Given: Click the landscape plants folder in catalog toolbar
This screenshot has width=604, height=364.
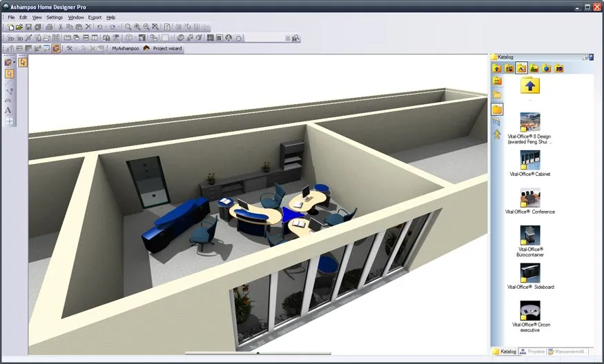Looking at the screenshot, I should click(x=534, y=68).
